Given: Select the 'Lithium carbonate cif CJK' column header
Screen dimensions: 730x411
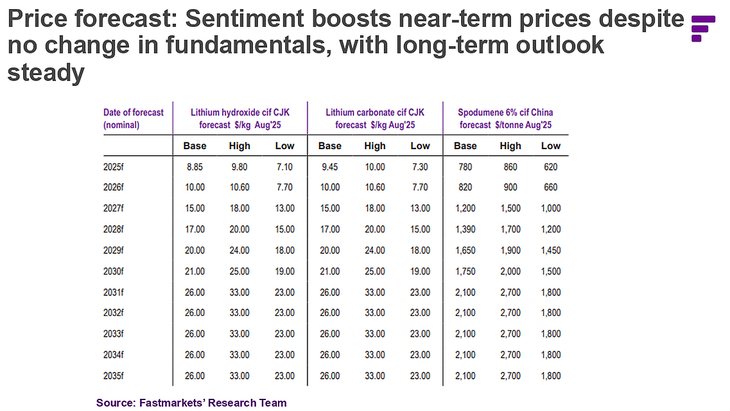Looking at the screenshot, I should [x=373, y=118].
